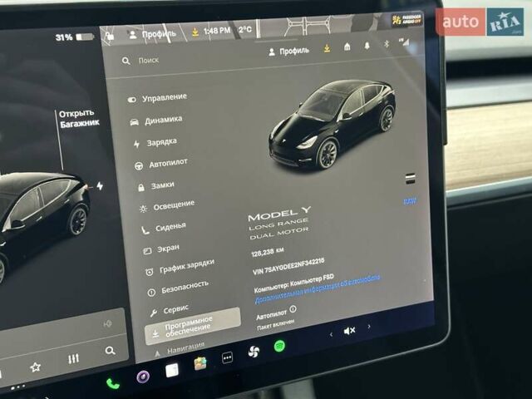Open the three-dots all apps launcher
532x399 pixels.
(227, 357)
